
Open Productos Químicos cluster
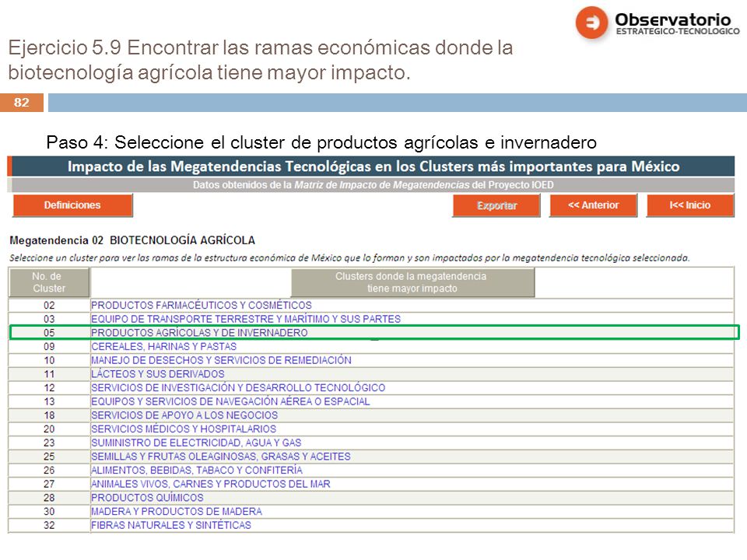click(147, 498)
